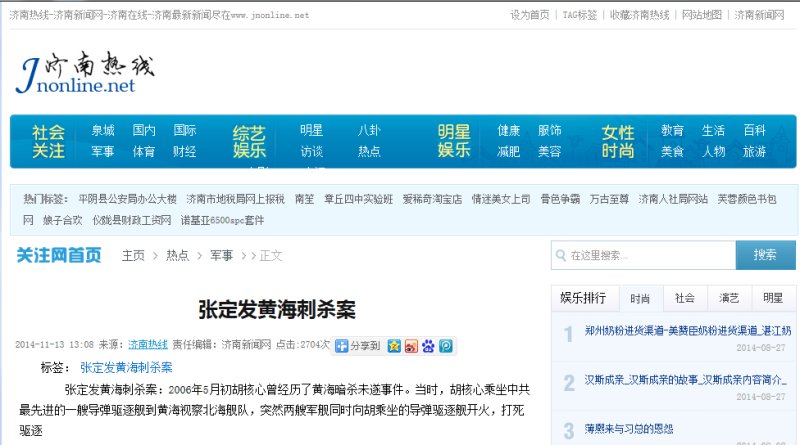Open 生活 life channel
This screenshot has width=800, height=445.
point(713,131)
